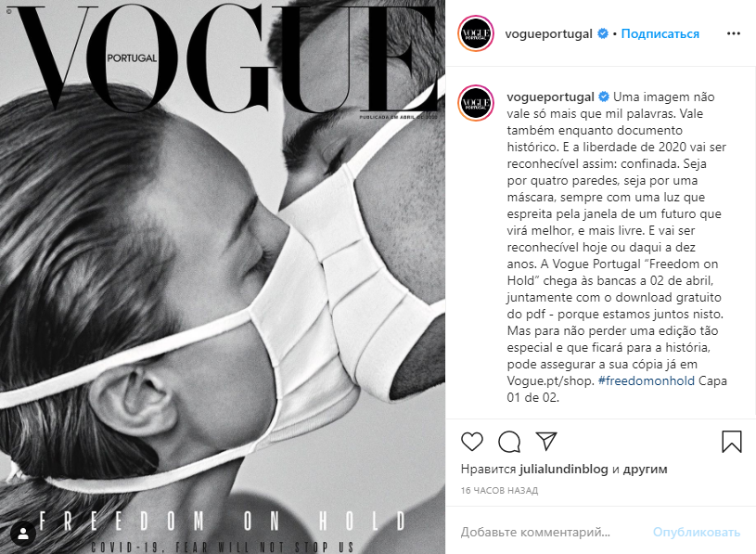Click verified badge in the header
Viewport: 756px width, 554px height.
point(603,33)
